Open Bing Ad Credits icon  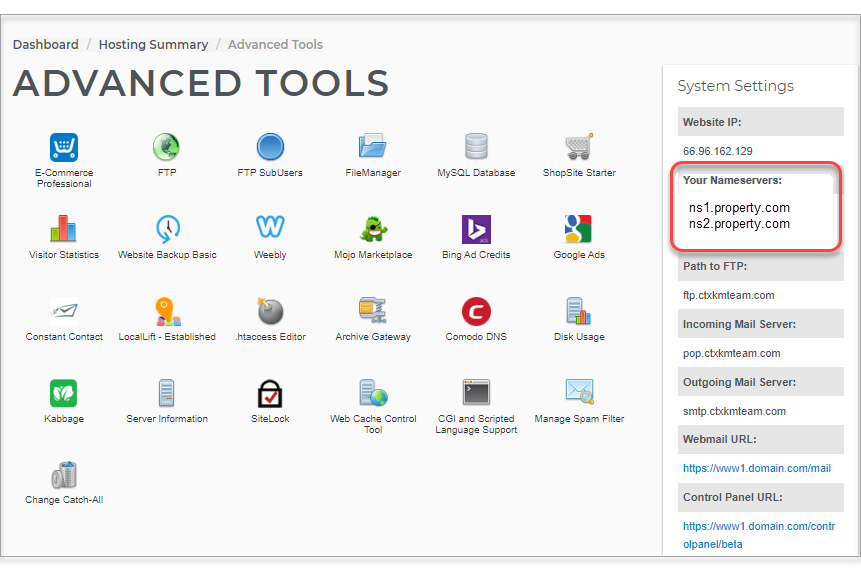tap(476, 229)
